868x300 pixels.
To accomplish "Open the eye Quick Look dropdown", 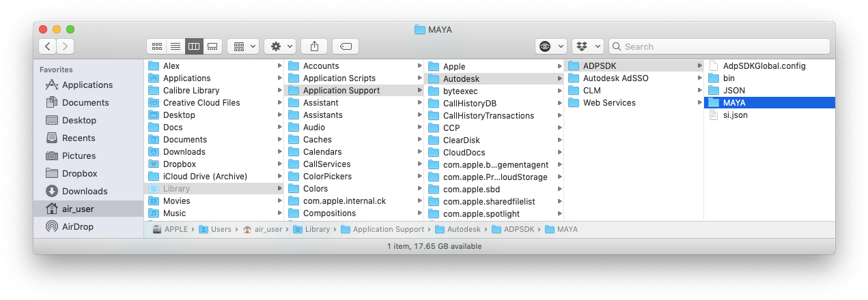I will tap(550, 46).
